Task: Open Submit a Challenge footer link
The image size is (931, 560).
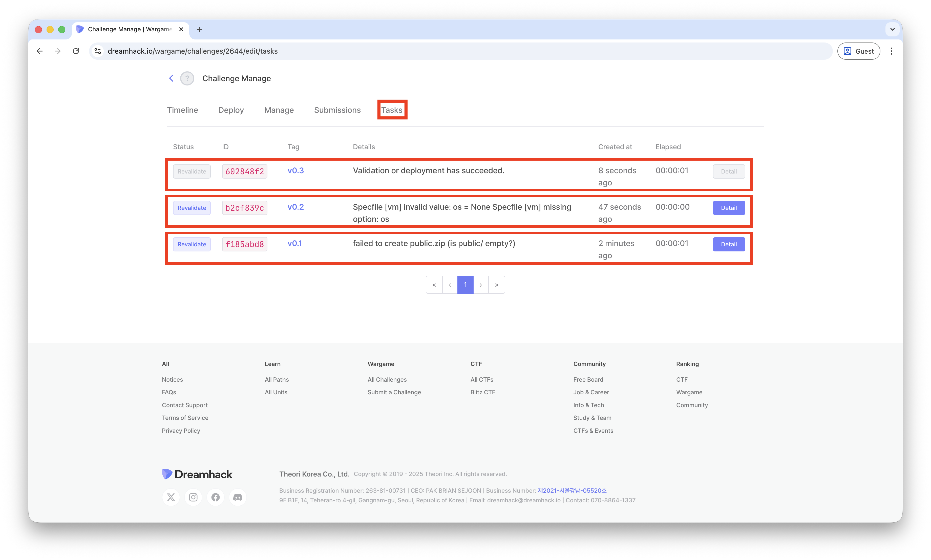Action: tap(394, 393)
